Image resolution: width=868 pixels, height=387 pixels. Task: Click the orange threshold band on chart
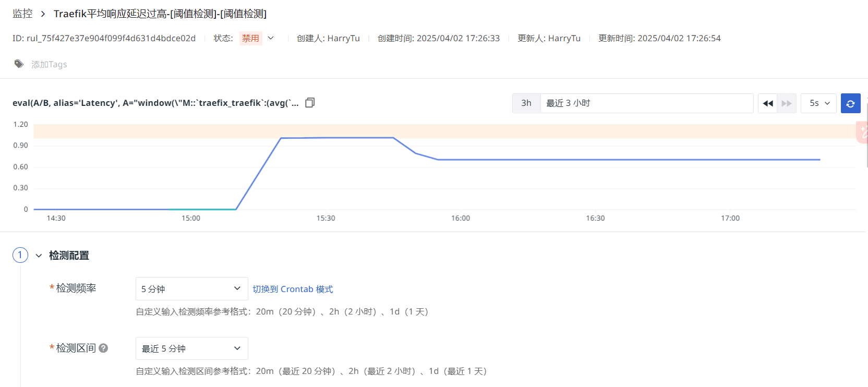tap(444, 131)
